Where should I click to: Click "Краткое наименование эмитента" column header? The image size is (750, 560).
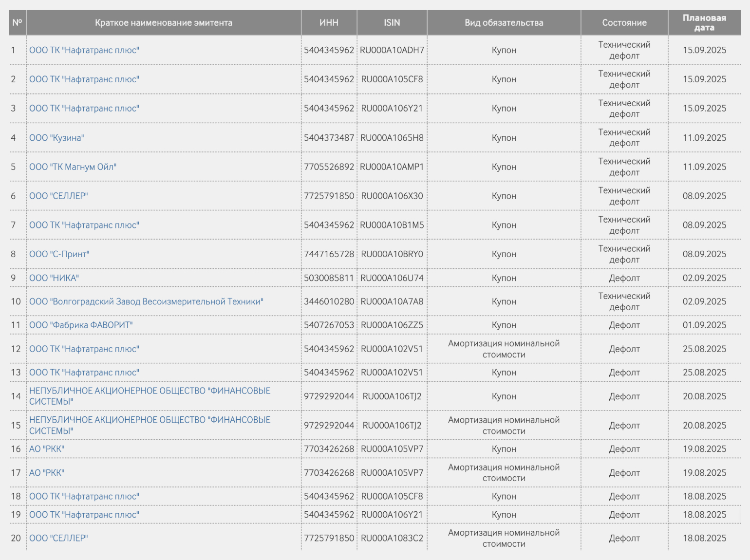click(164, 23)
